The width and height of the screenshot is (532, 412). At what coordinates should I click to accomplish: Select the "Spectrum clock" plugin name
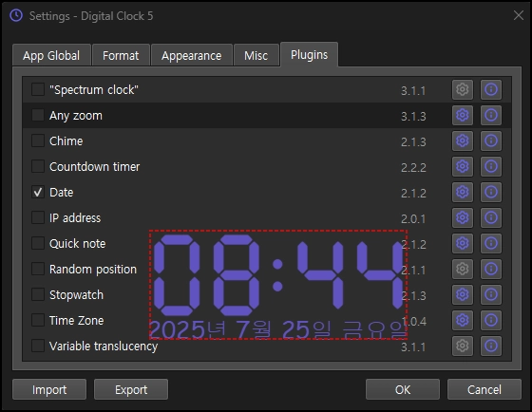click(94, 90)
